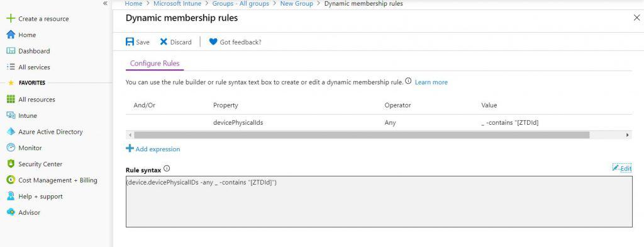Viewport: 644px width, 247px height.
Task: Click the Monitor gauge icon
Action: pyautogui.click(x=11, y=148)
